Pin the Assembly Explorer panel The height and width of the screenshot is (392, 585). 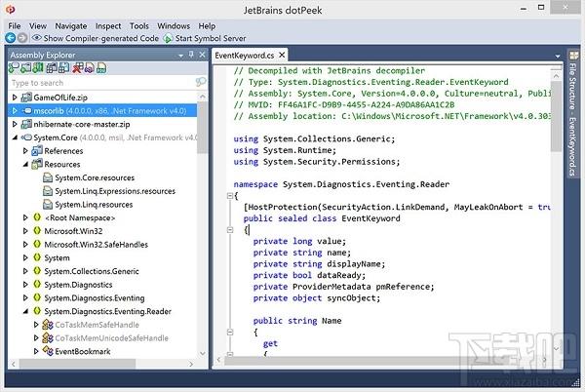tap(191, 55)
